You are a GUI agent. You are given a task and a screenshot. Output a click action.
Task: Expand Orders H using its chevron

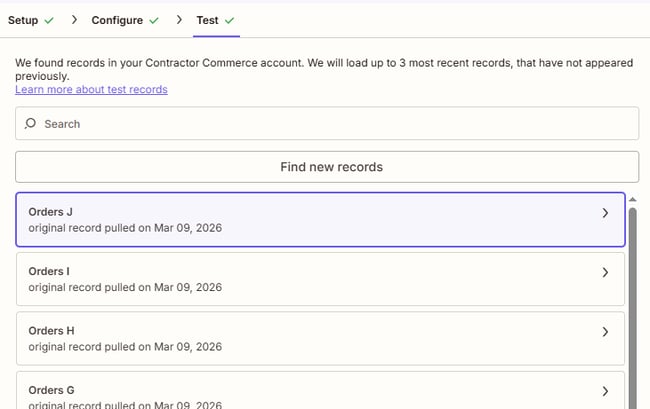(x=605, y=331)
